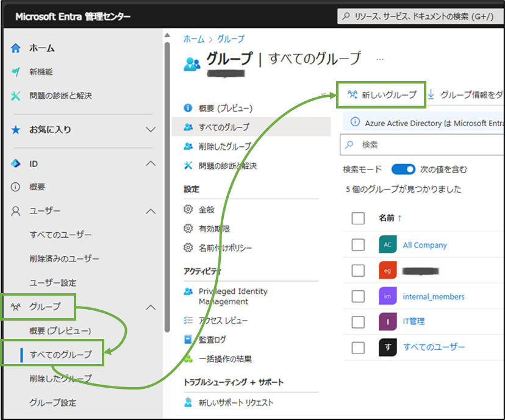
Task: Collapse the ID section chevron
Action: tap(151, 163)
